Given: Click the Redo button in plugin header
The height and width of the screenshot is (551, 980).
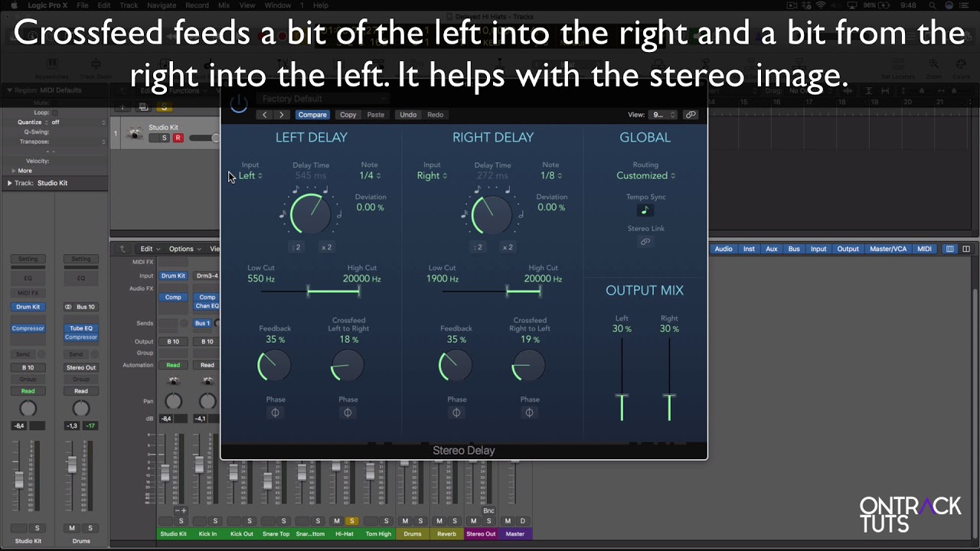Looking at the screenshot, I should pos(436,115).
